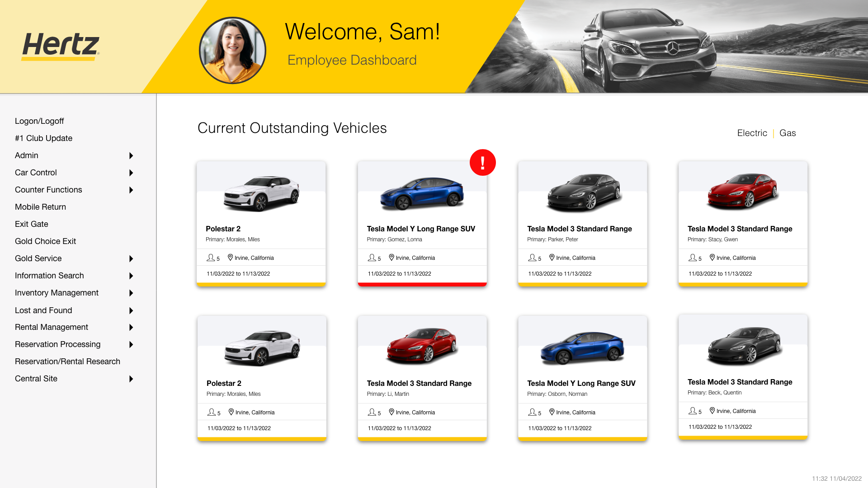The image size is (868, 488).
Task: Select the Rental Management menu item
Action: [51, 327]
